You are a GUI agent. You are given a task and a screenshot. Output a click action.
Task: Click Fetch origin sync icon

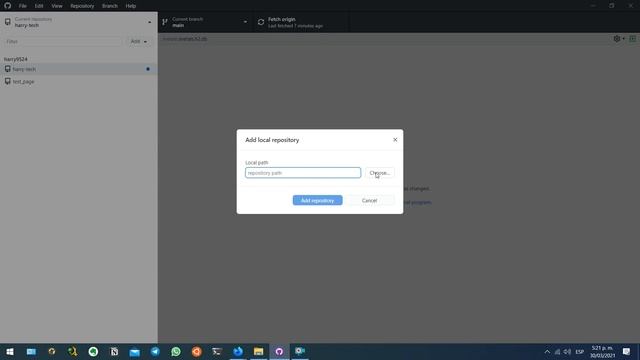pyautogui.click(x=261, y=22)
